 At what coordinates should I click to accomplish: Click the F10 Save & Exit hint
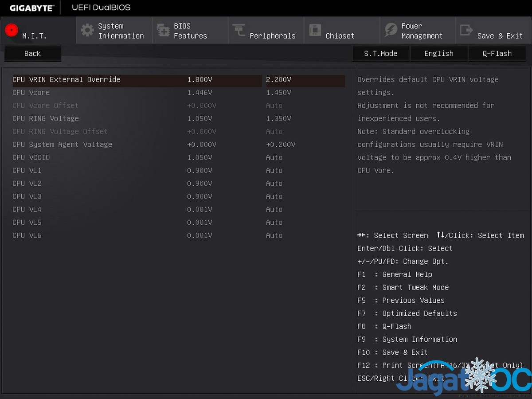pos(392,352)
